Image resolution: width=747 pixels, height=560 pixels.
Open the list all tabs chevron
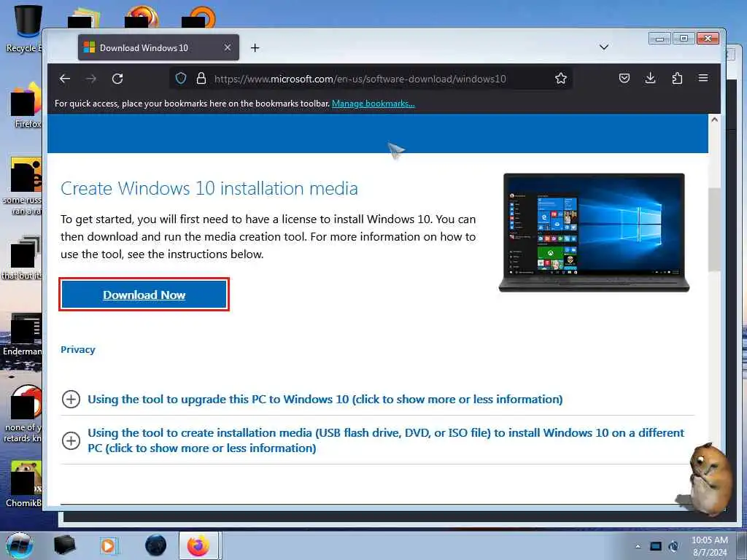(603, 47)
